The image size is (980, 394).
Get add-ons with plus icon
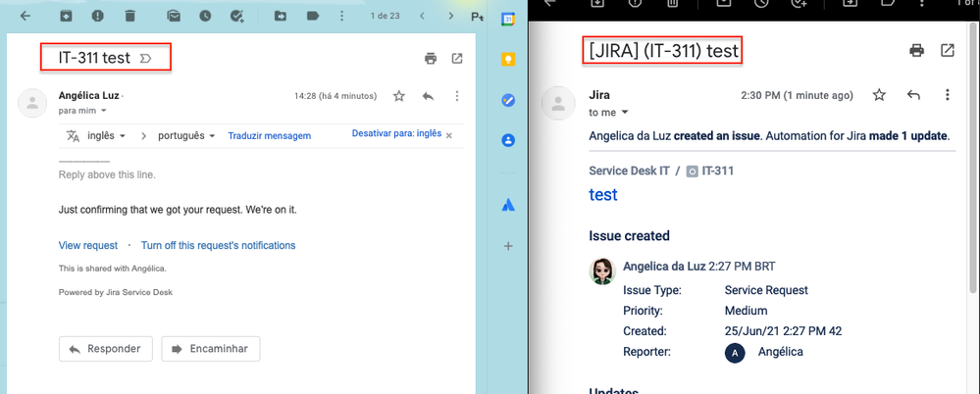(508, 246)
